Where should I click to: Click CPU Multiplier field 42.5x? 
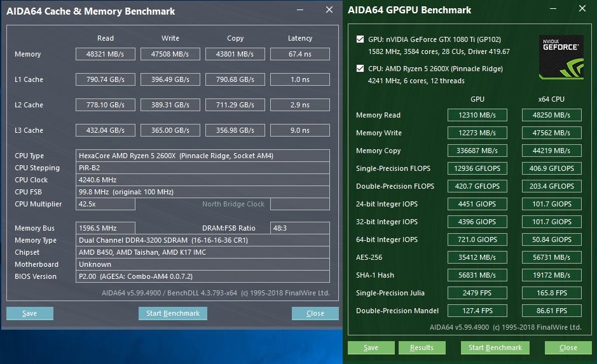click(106, 204)
